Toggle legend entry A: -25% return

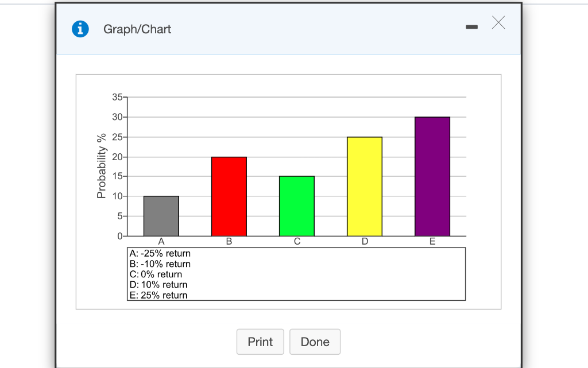pyautogui.click(x=160, y=253)
